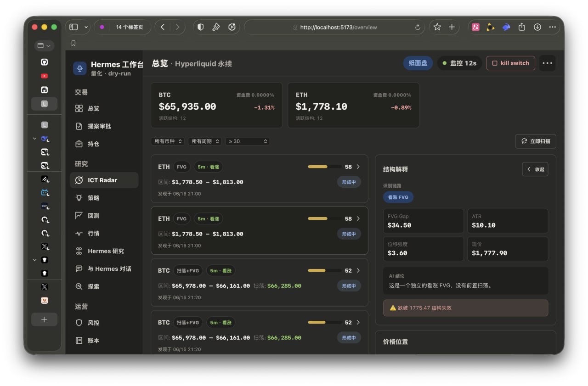Toggle the kill switch button
The width and height of the screenshot is (588, 386).
click(x=510, y=63)
